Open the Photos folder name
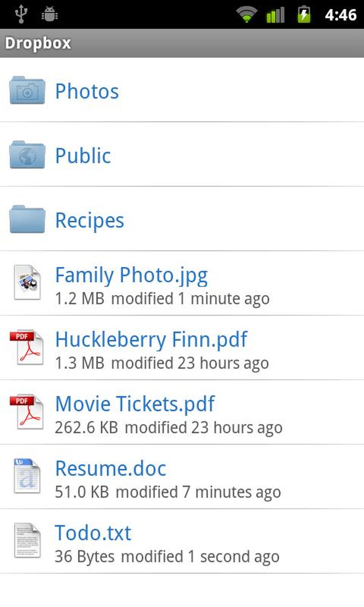Screen dimensions: 364x607 coord(87,91)
